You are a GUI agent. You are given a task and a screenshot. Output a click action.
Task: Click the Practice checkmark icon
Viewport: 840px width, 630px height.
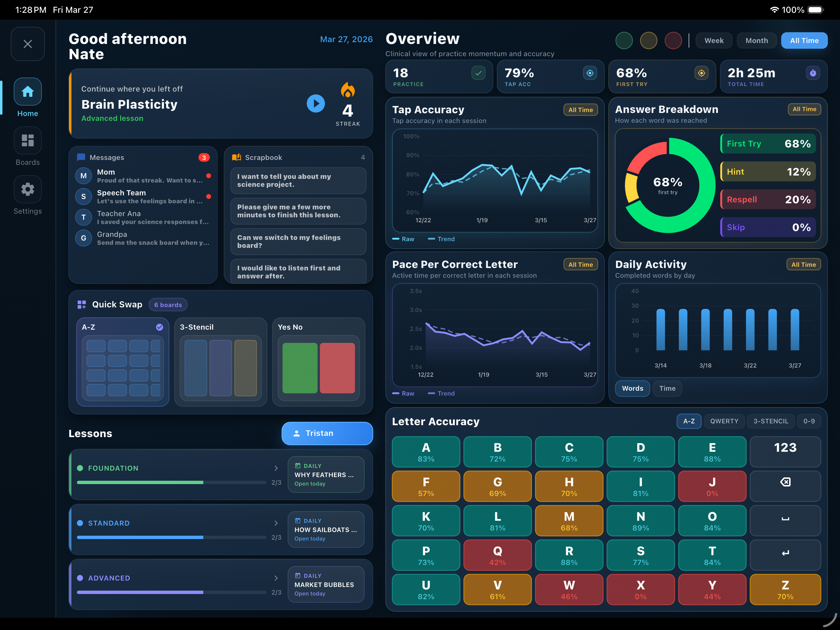(479, 73)
